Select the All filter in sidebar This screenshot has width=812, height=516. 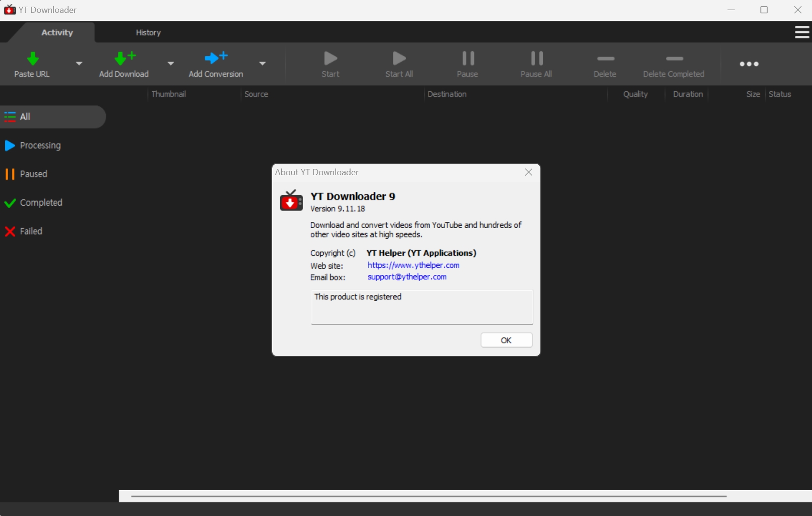[53, 116]
